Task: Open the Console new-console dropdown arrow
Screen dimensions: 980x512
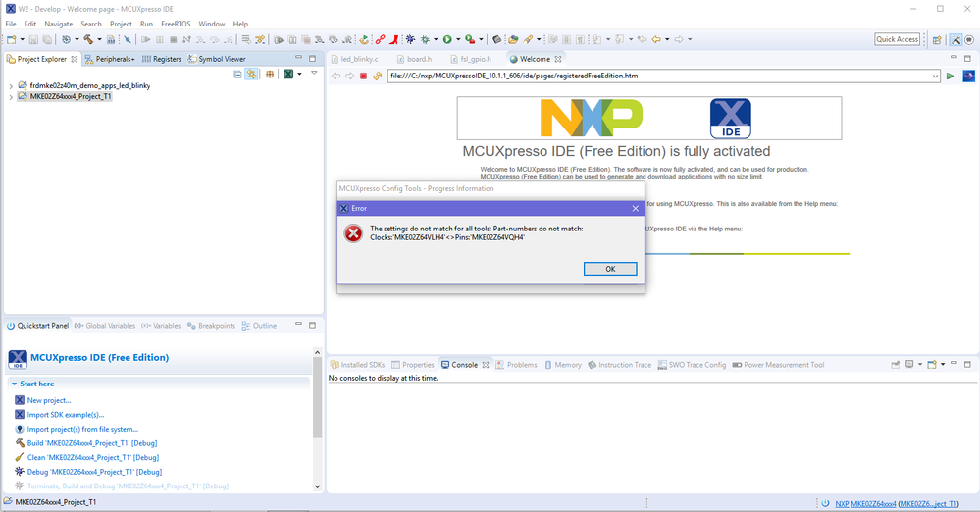Action: click(x=943, y=365)
